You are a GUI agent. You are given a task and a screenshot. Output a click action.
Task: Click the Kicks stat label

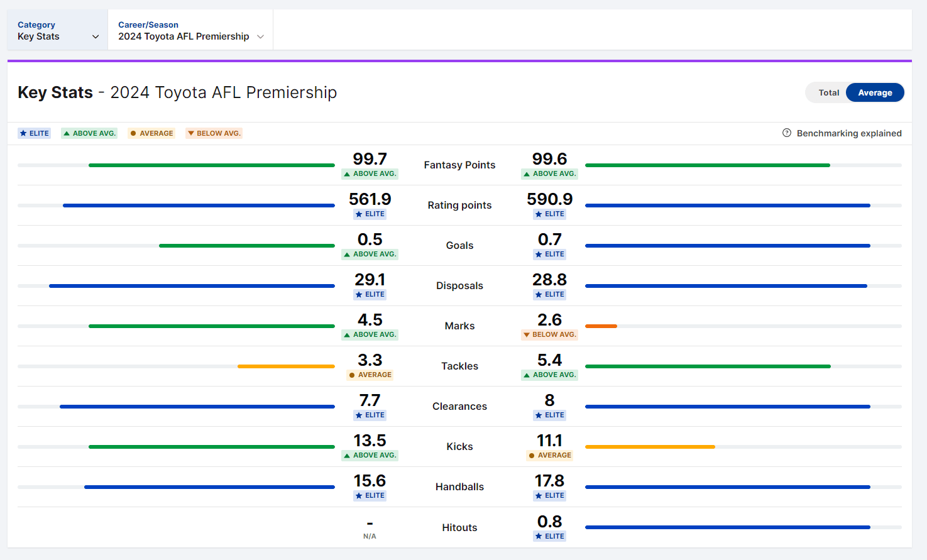459,446
